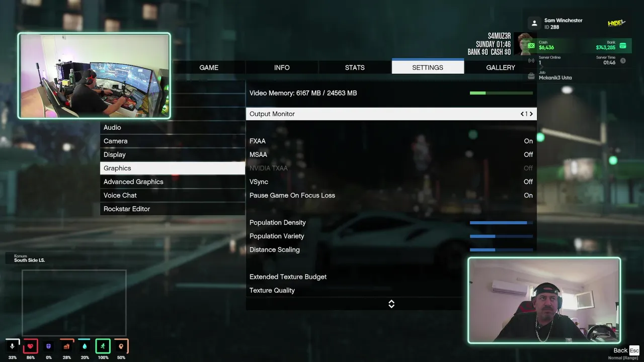Click the server time clock icon
This screenshot has height=362, width=644.
[623, 60]
